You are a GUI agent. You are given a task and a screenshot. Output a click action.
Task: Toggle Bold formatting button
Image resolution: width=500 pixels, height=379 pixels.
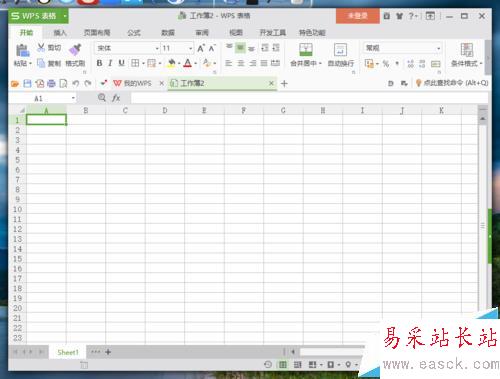coord(99,63)
